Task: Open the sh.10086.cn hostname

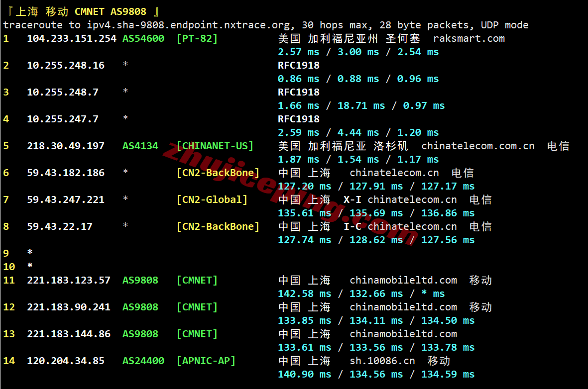Action: tap(382, 361)
